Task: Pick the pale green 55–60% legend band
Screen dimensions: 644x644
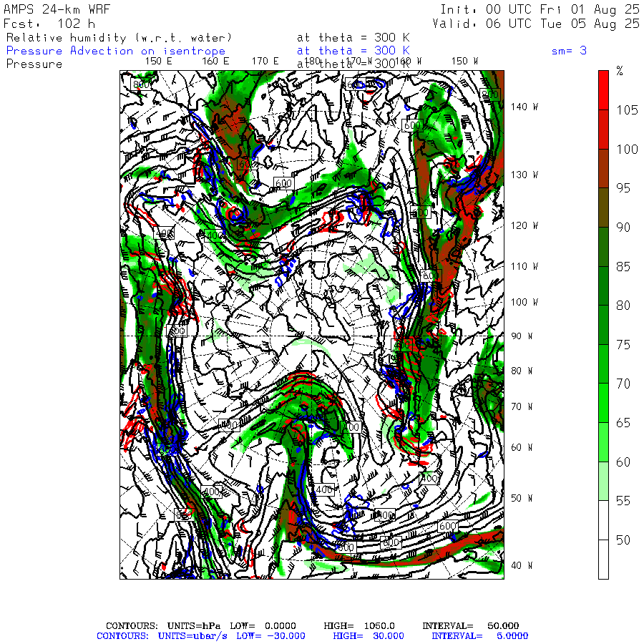Action: pos(603,481)
